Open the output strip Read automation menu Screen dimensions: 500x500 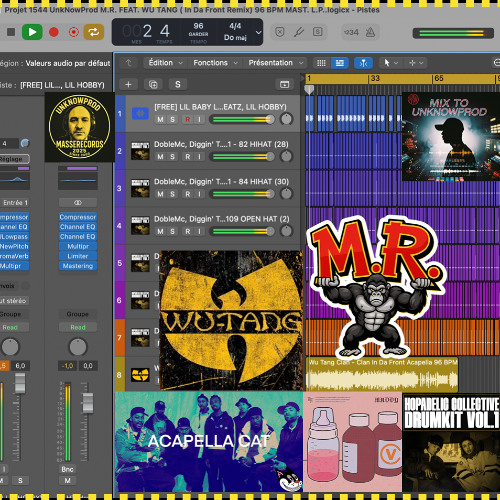click(x=78, y=327)
